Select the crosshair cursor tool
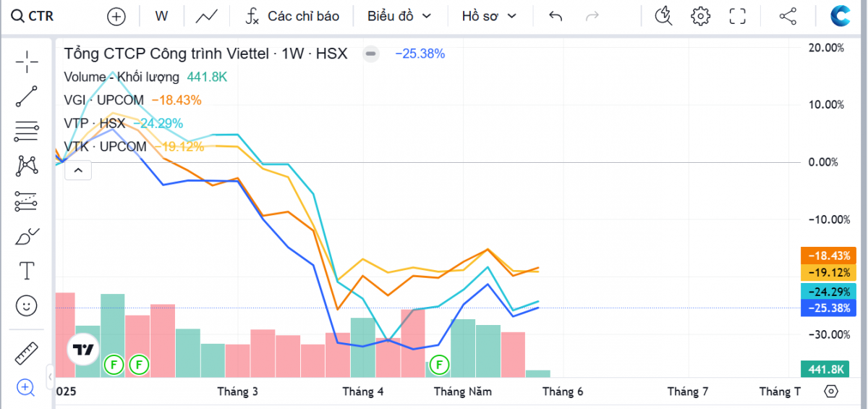Viewport: 868px width, 409px height. coord(27,62)
